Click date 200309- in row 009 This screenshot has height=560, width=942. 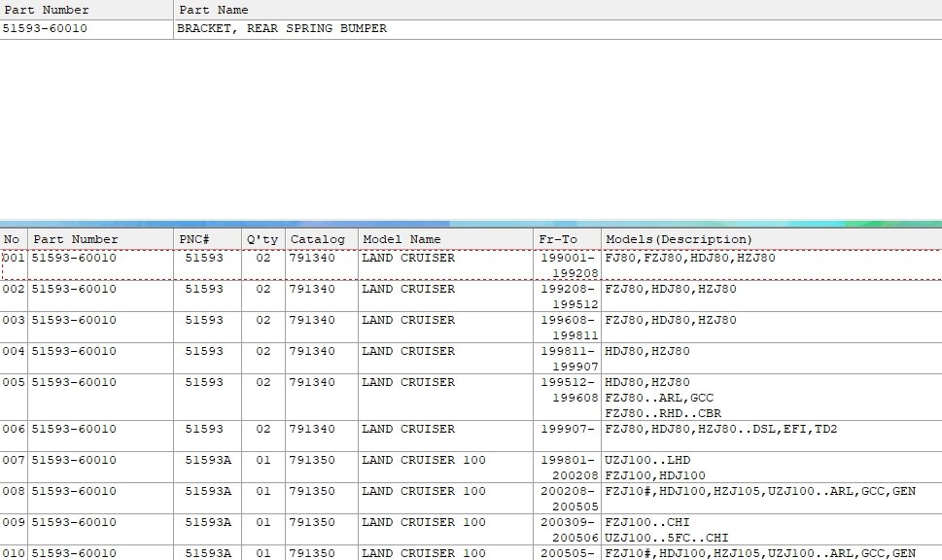(567, 523)
